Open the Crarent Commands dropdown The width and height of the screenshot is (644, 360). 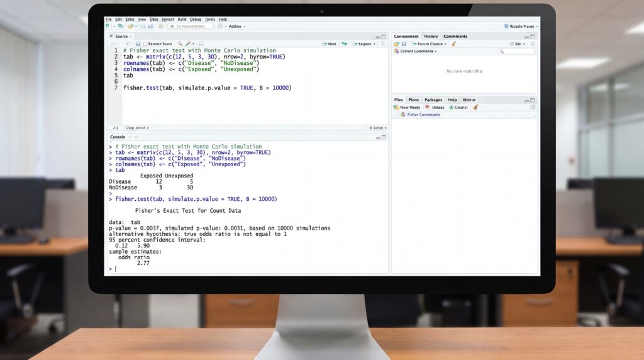click(418, 51)
